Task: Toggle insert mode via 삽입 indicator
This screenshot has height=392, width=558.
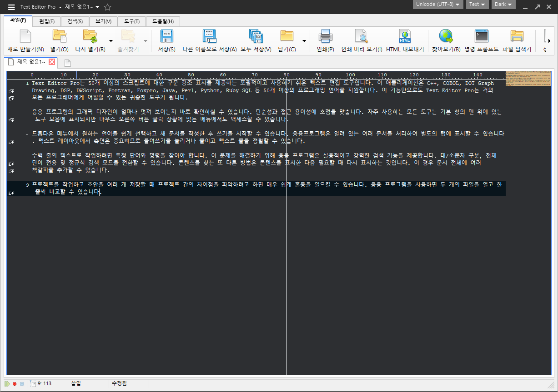Action: pyautogui.click(x=75, y=383)
